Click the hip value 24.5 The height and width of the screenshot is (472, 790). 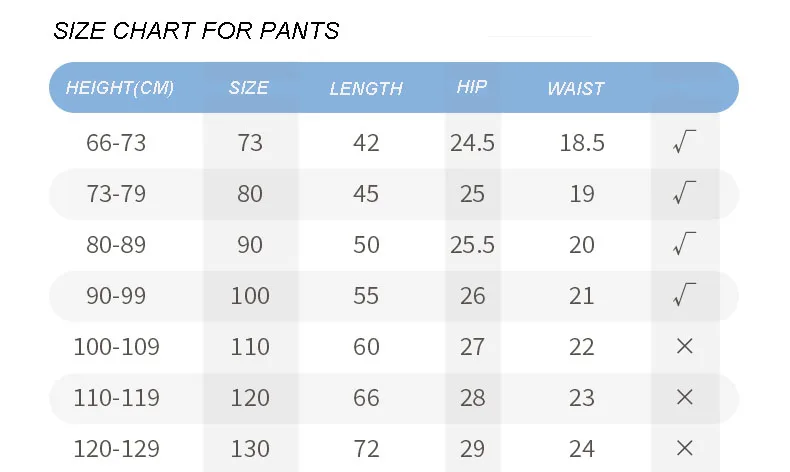[x=472, y=143]
